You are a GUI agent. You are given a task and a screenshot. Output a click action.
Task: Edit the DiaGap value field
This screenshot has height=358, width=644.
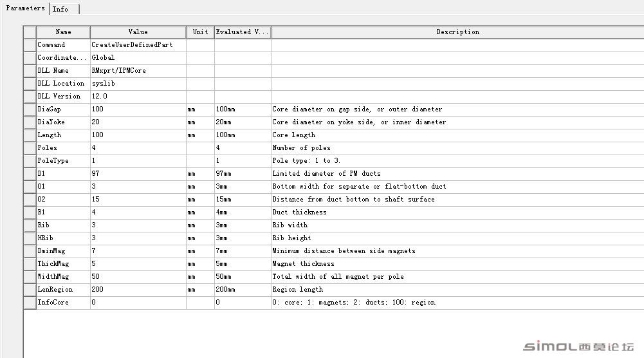coord(138,109)
